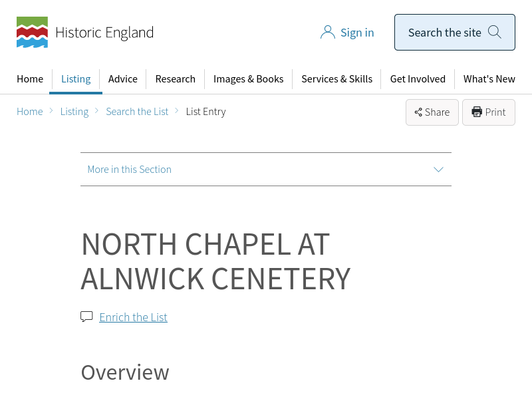Expand the More in this Section chevron

(438, 170)
